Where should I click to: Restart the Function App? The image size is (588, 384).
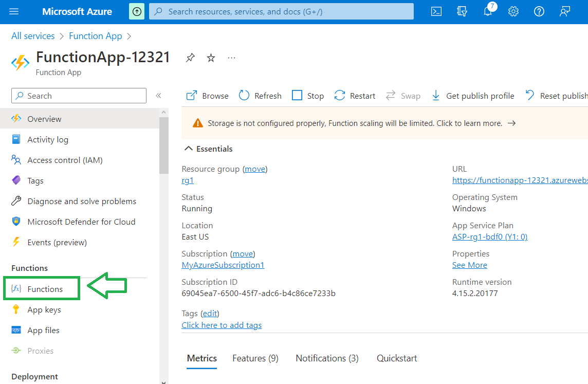(x=355, y=96)
